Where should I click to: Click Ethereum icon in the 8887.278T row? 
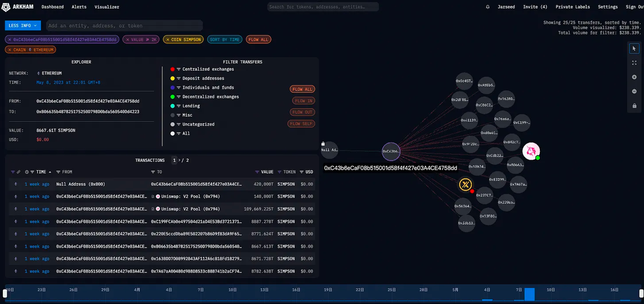click(16, 222)
